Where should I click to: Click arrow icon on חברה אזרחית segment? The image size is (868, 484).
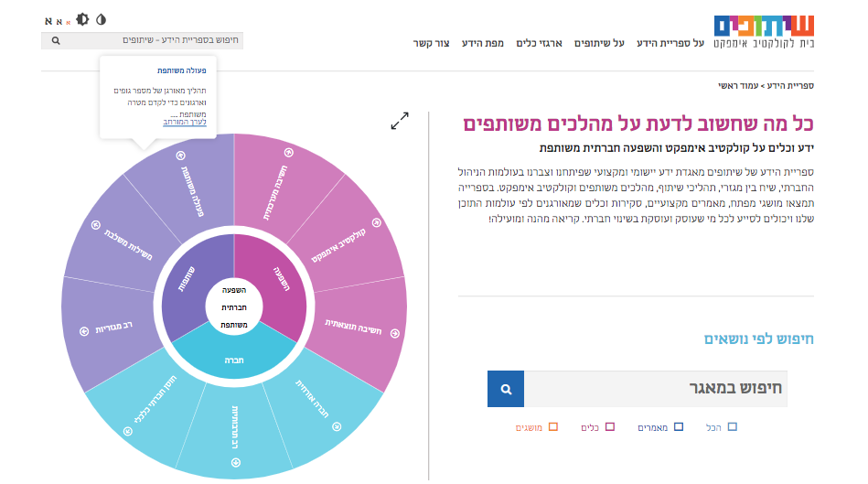click(x=337, y=426)
